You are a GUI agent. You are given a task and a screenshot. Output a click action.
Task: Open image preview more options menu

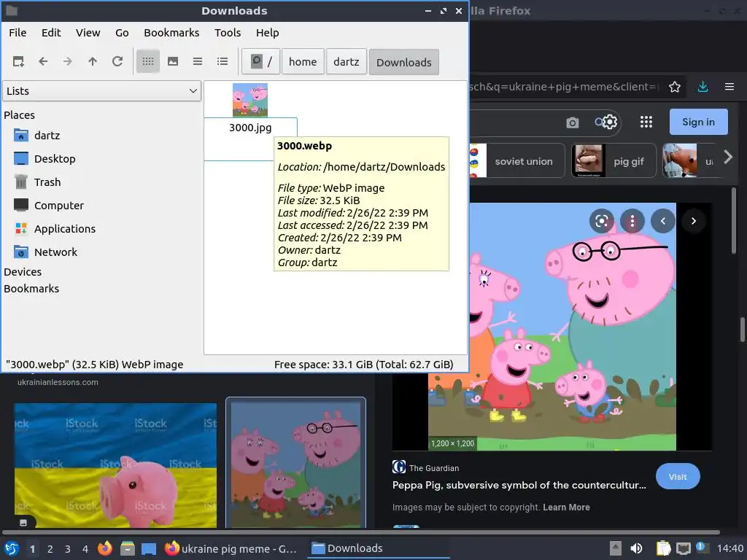tap(632, 221)
